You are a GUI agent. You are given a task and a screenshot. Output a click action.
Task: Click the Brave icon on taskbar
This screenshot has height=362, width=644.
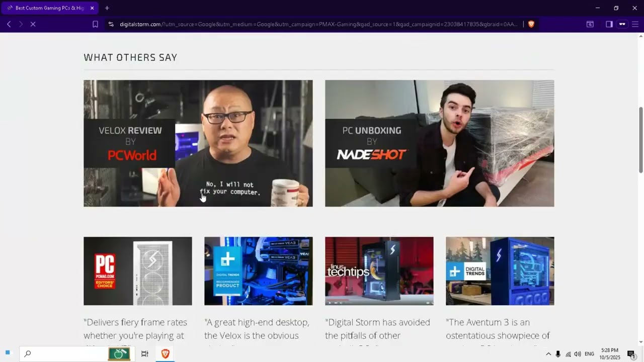165,354
